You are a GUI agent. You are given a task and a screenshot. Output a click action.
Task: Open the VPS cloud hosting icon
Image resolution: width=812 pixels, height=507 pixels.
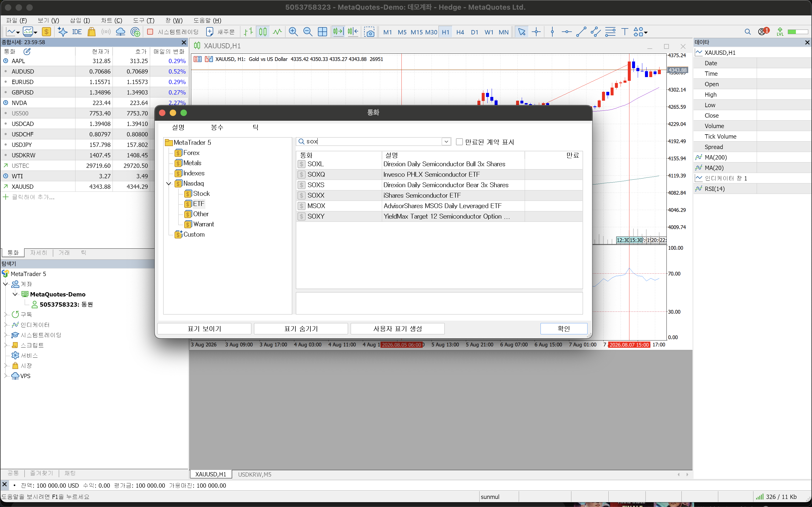click(120, 32)
